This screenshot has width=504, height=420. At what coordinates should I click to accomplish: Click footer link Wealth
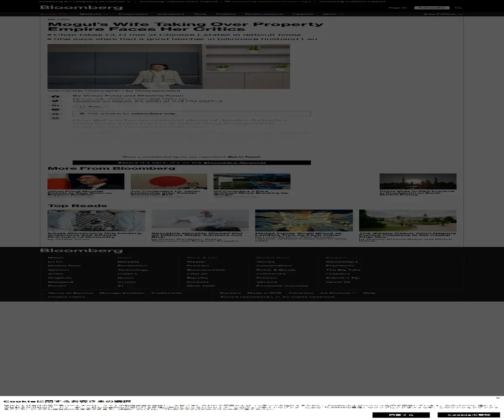pos(196,262)
